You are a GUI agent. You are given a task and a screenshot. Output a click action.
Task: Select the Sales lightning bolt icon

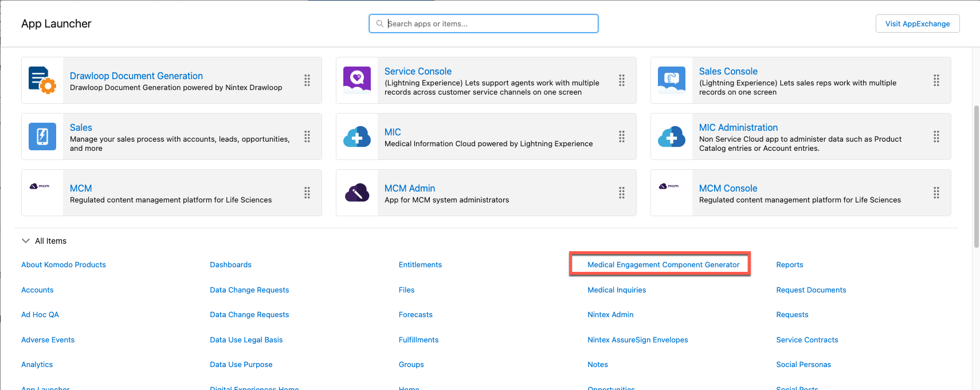42,136
